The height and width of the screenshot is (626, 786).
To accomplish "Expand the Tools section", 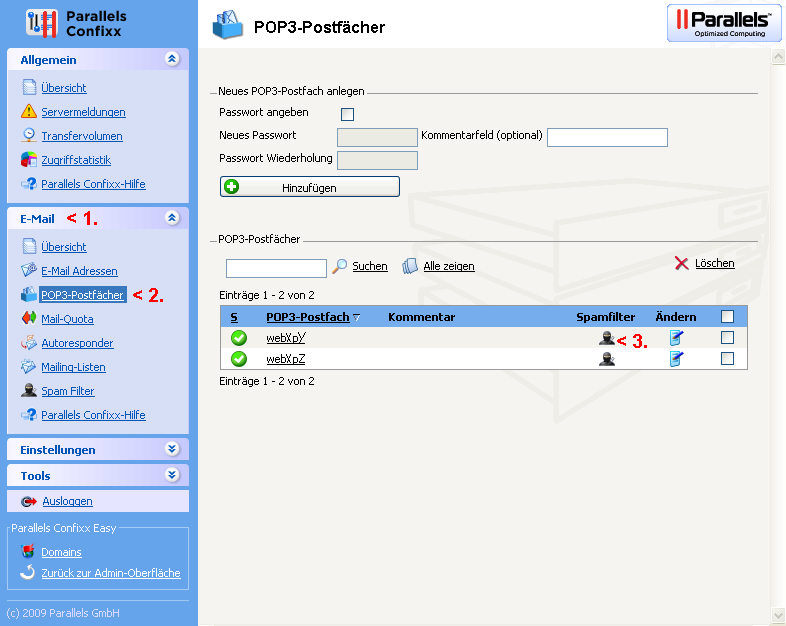I will click(x=172, y=475).
